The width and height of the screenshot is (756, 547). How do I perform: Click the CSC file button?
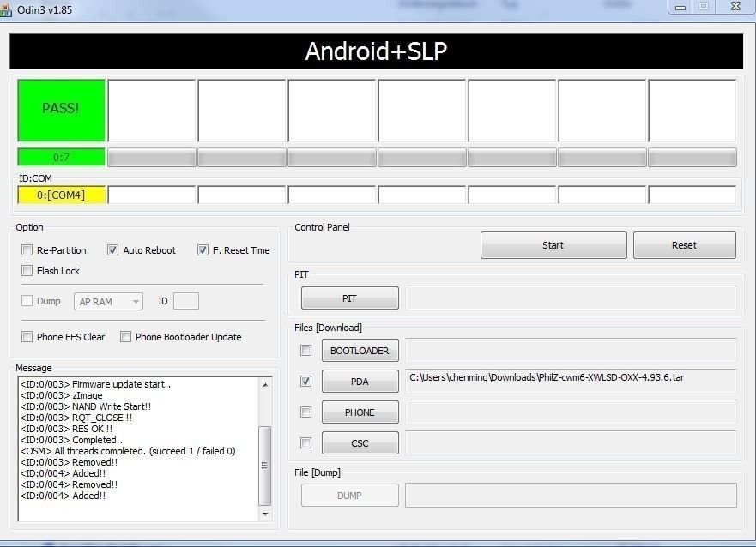tap(360, 443)
